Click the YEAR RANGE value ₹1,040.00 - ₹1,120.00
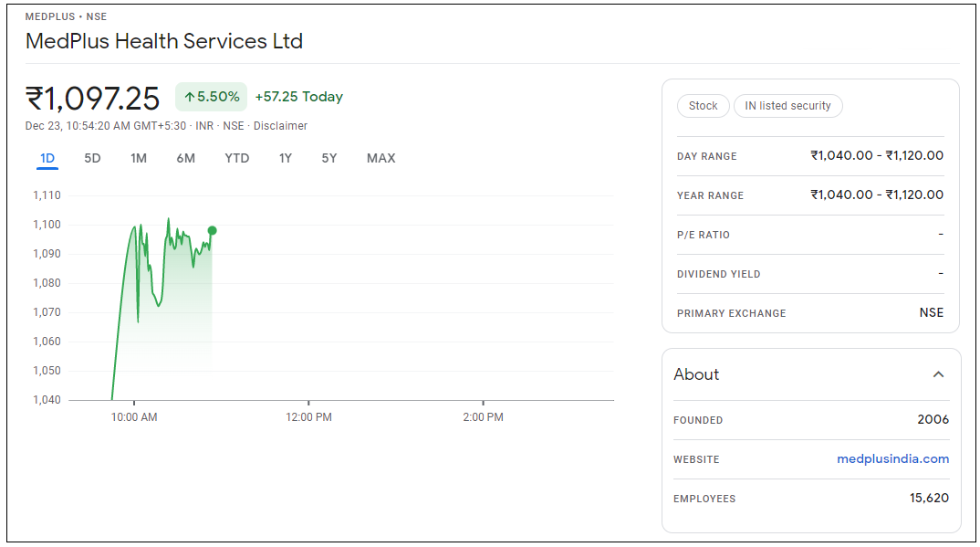 [877, 195]
